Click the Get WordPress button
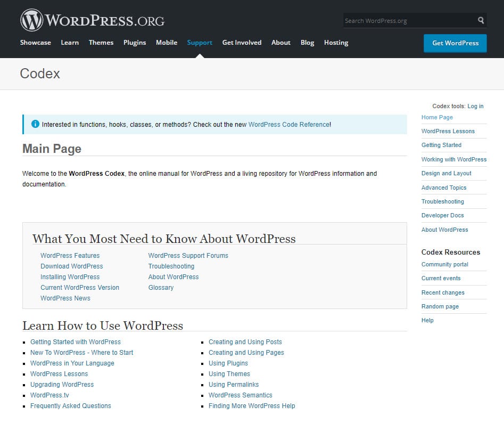Screen dimensions: 504x423 pos(455,43)
